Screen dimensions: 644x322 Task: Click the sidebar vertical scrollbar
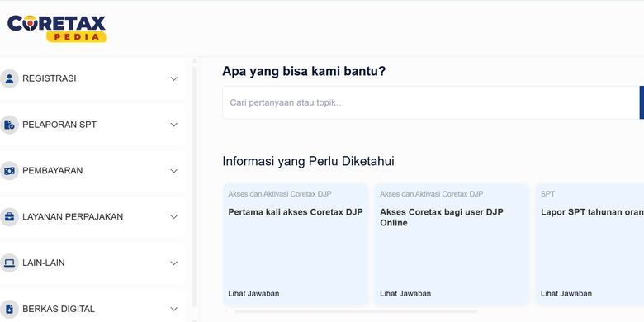[194, 187]
